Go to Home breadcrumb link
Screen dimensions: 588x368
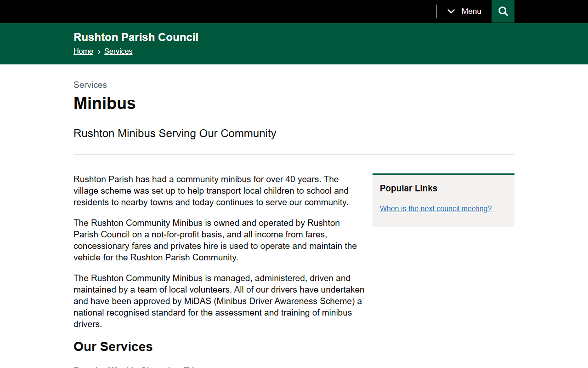click(x=83, y=51)
